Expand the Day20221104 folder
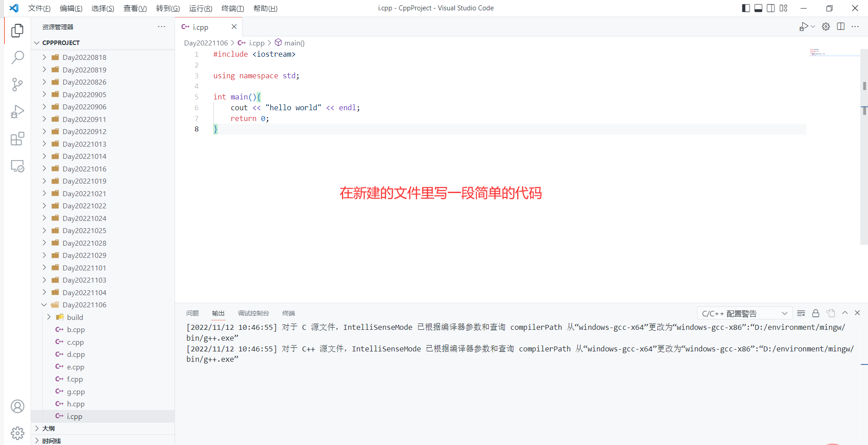868x445 pixels. pos(103,292)
